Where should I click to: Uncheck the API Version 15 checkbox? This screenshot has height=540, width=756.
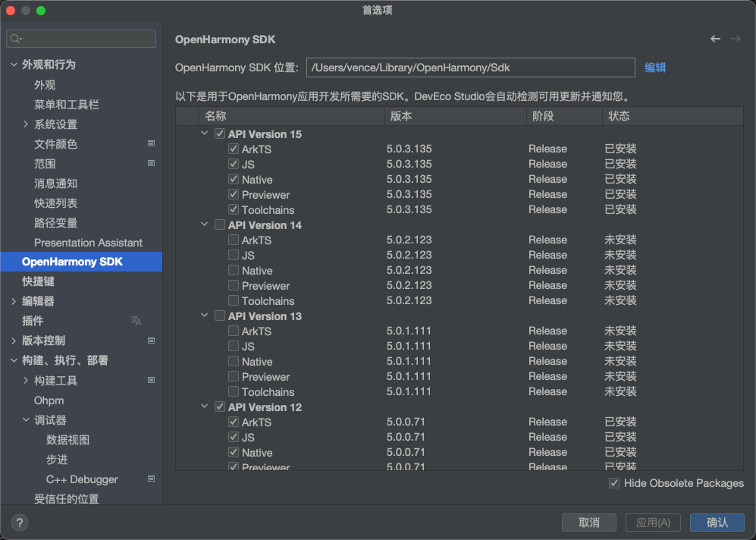tap(220, 134)
